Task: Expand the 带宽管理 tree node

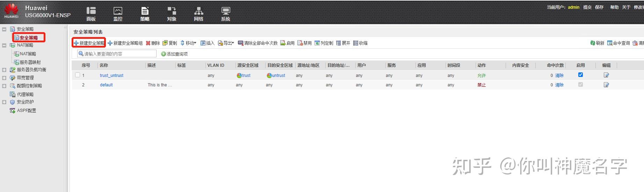Action: tap(4, 78)
